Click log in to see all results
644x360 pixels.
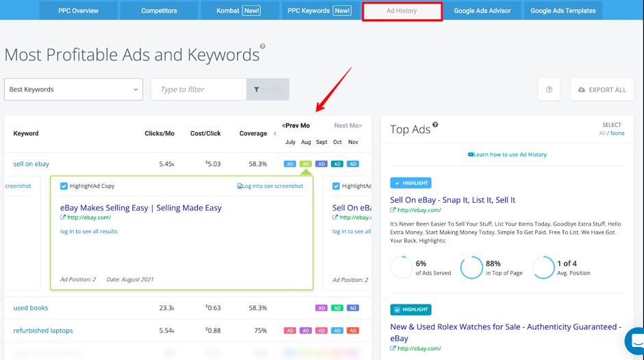tap(88, 231)
